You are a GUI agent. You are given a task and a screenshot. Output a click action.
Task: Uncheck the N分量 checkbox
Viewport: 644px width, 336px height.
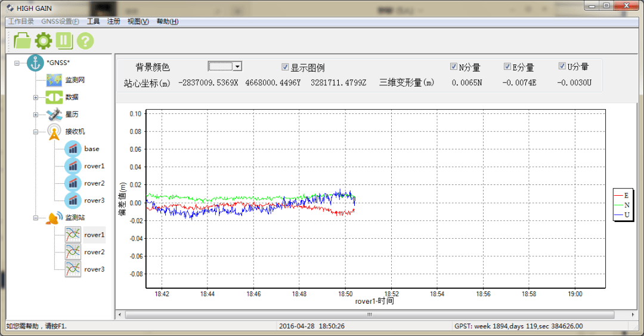pyautogui.click(x=454, y=67)
